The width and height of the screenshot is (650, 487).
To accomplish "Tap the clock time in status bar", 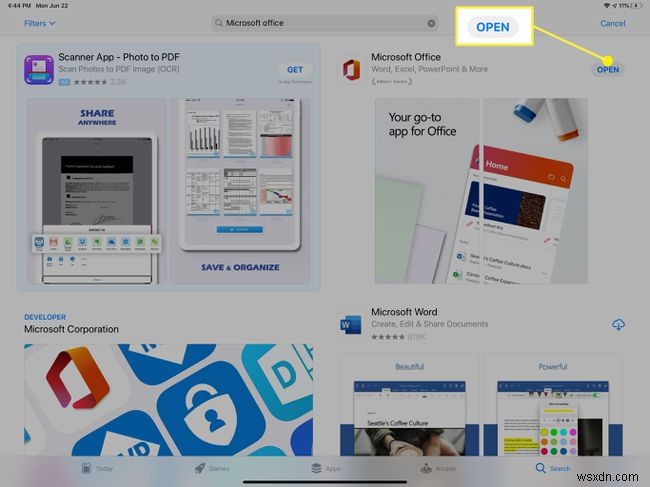I will (19, 6).
